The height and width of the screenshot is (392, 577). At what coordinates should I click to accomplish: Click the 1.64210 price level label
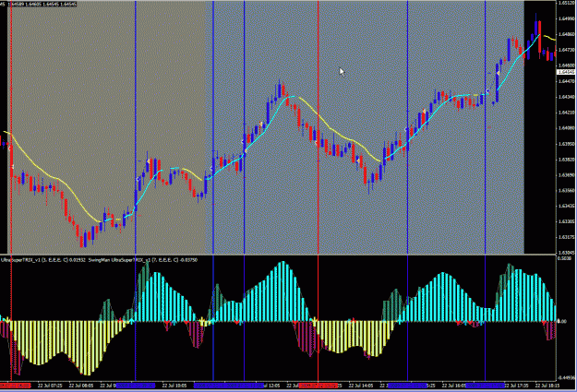pyautogui.click(x=567, y=113)
